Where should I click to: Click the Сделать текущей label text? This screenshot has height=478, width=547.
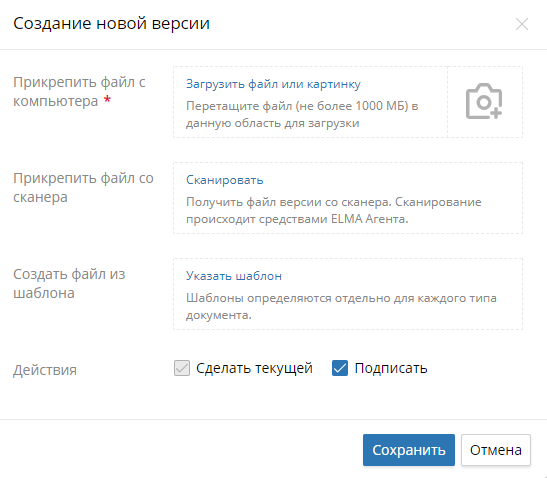(254, 368)
